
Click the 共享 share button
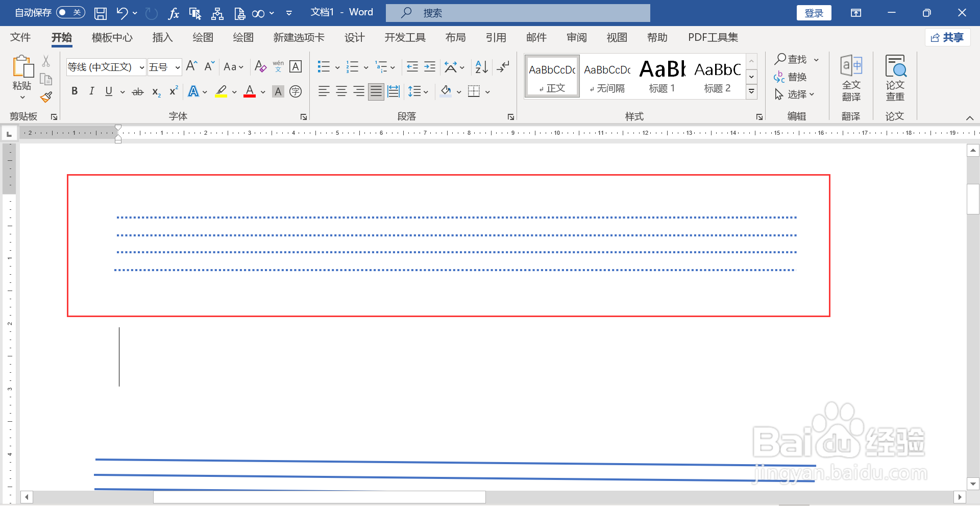click(947, 37)
